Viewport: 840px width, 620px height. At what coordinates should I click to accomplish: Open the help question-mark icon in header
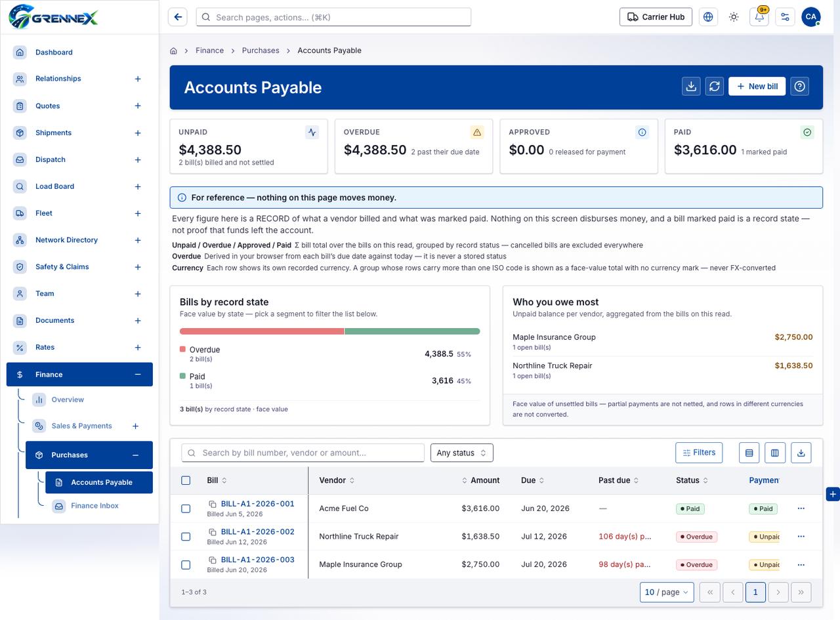[x=799, y=86]
